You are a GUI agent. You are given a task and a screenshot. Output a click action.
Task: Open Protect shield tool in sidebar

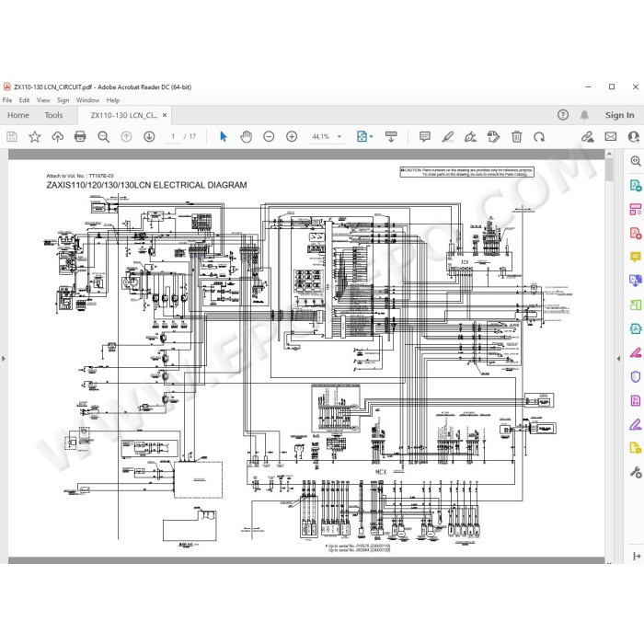[636, 376]
